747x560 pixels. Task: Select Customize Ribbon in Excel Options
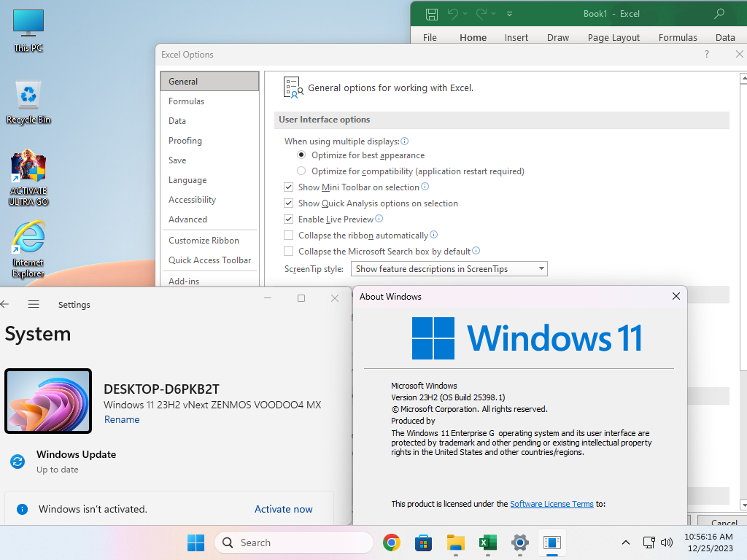[x=209, y=241]
